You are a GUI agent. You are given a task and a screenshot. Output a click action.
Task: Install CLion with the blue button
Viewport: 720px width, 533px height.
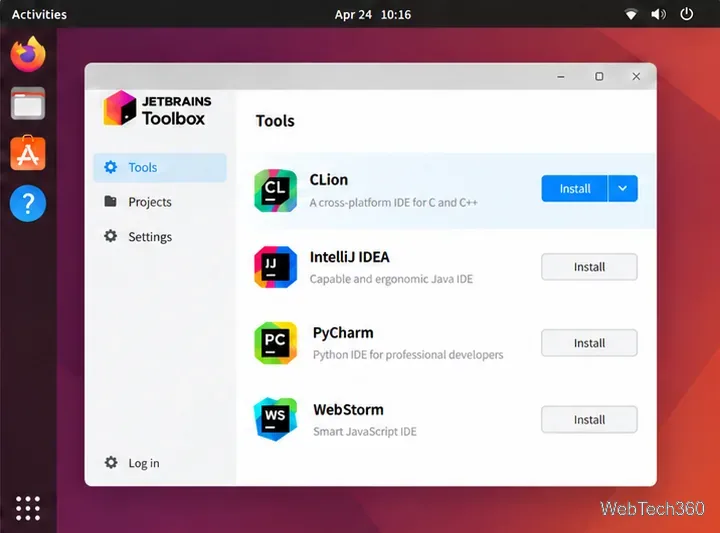(x=574, y=188)
